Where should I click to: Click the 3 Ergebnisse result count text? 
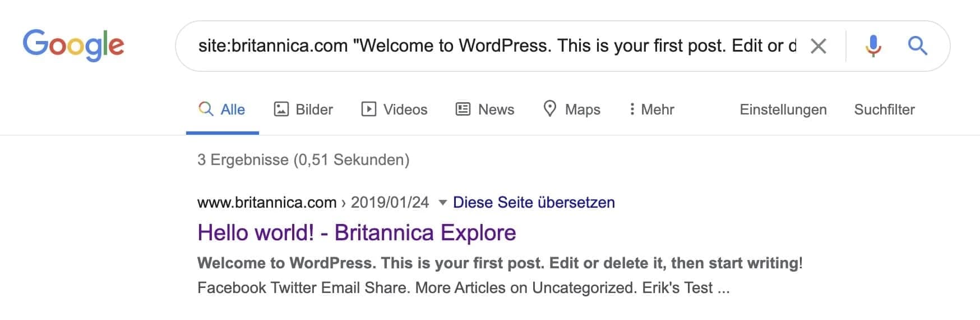pos(303,160)
